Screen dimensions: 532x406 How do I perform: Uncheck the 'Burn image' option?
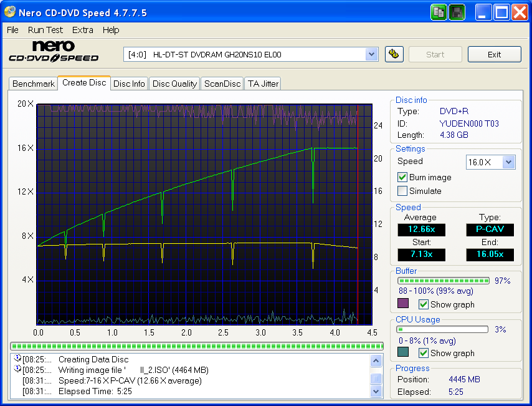click(x=402, y=177)
